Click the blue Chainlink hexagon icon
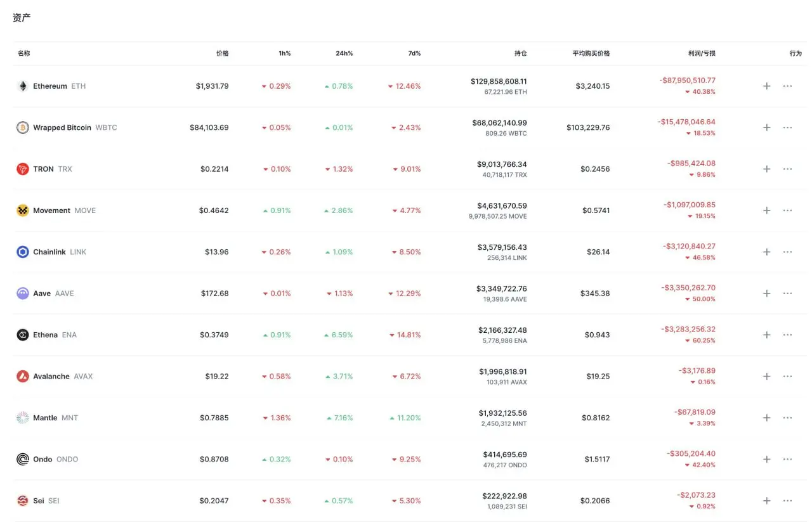 pyautogui.click(x=23, y=252)
